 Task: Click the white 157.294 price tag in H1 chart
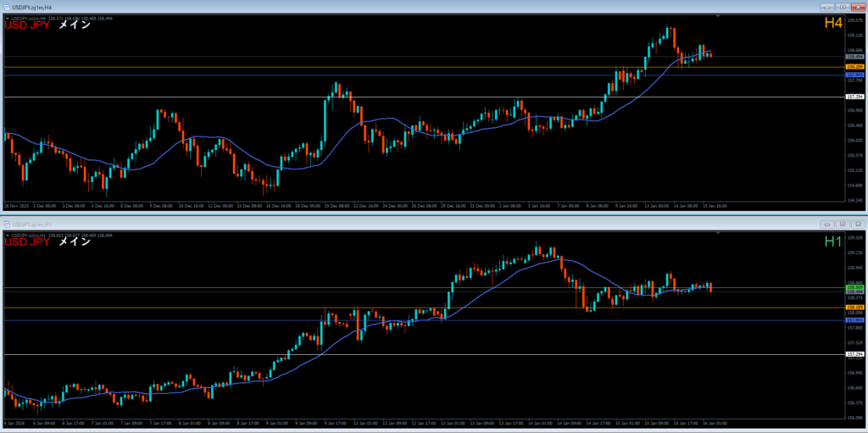click(854, 354)
